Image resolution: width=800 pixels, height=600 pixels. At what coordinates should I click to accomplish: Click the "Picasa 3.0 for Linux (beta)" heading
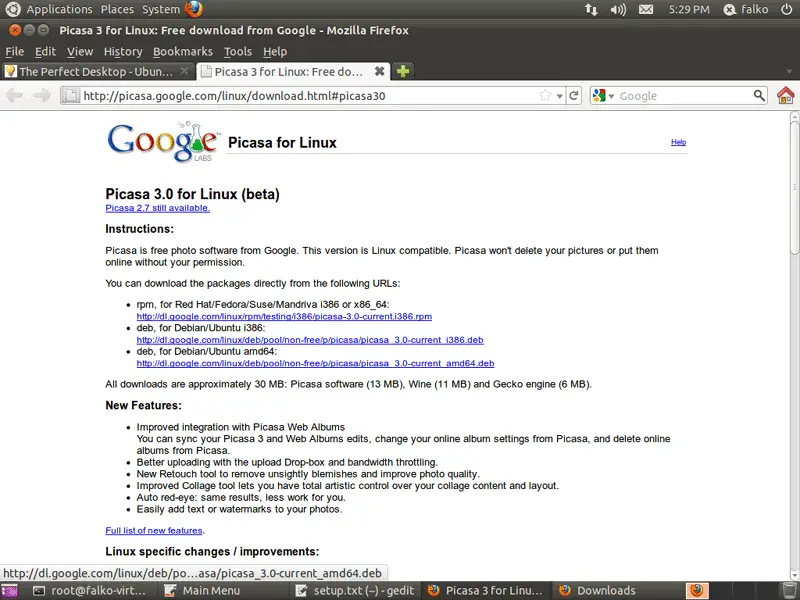[192, 194]
